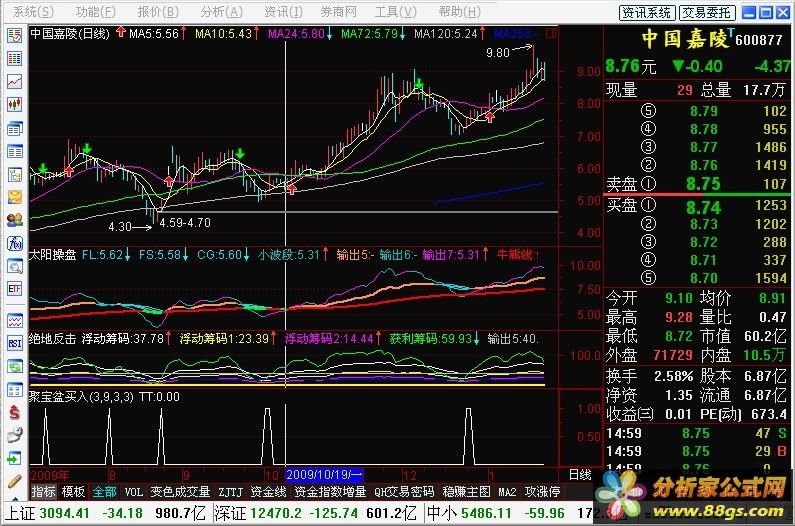Viewport: 795px width, 526px height.
Task: Open the 功能(F) menu
Action: pyautogui.click(x=95, y=11)
